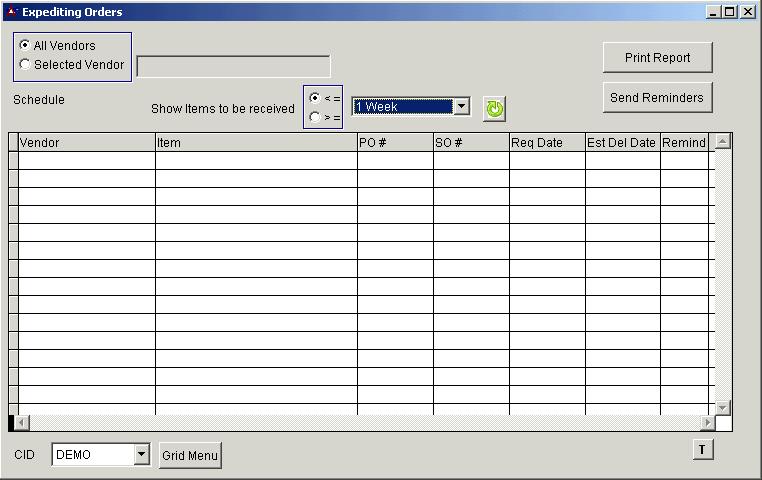Click the Vendor column header
762x480 pixels.
[86, 143]
